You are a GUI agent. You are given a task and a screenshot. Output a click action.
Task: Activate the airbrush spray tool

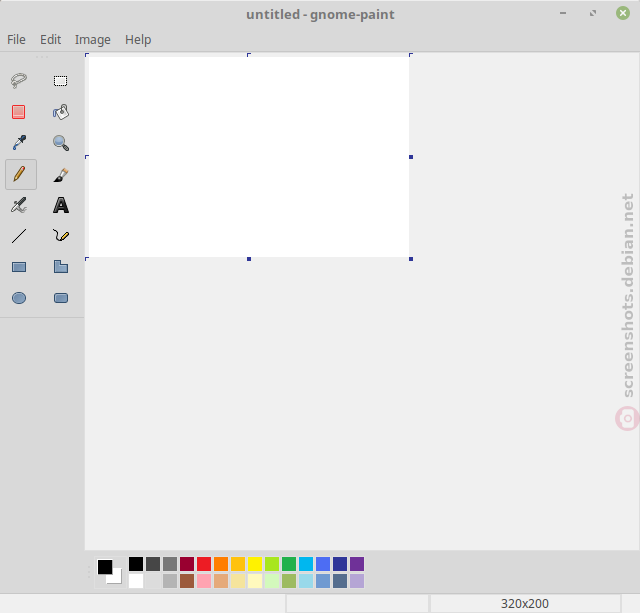(x=19, y=205)
